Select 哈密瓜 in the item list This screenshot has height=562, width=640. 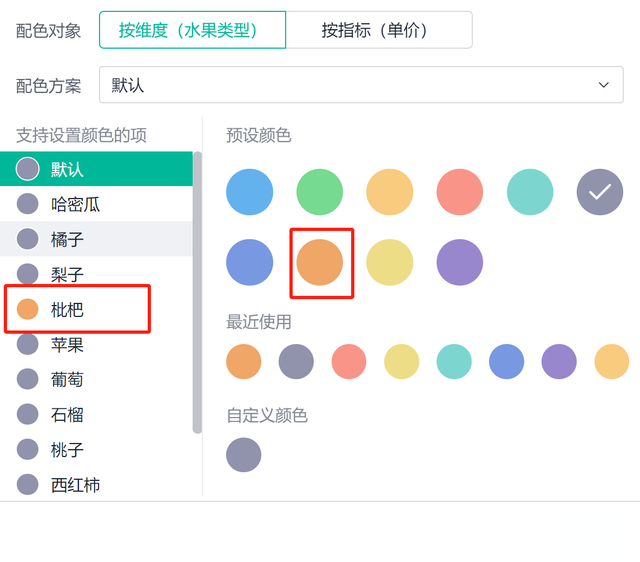point(96,204)
